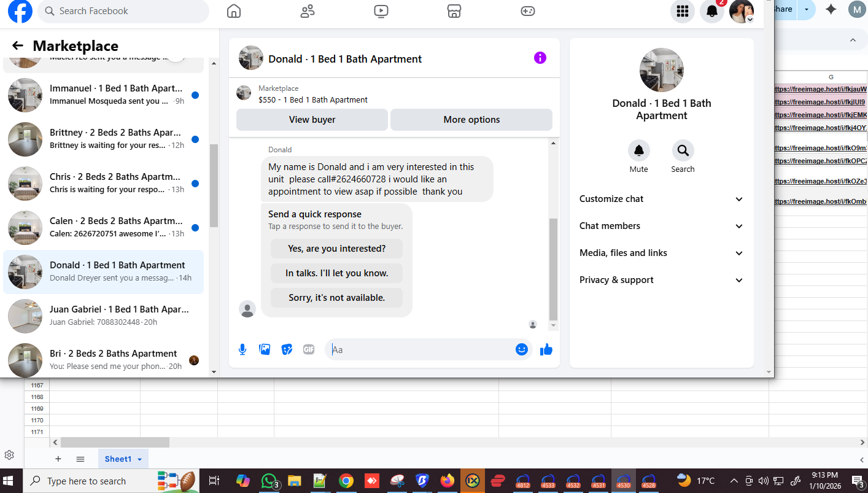Image resolution: width=868 pixels, height=493 pixels.
Task: Send 'In talks. I'll let you know.' response
Action: pyautogui.click(x=336, y=273)
